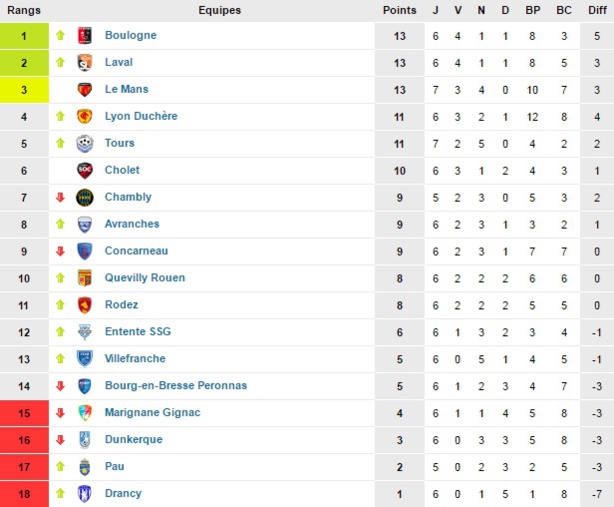Click the Chambly club badge
This screenshot has width=614, height=507.
85,197
